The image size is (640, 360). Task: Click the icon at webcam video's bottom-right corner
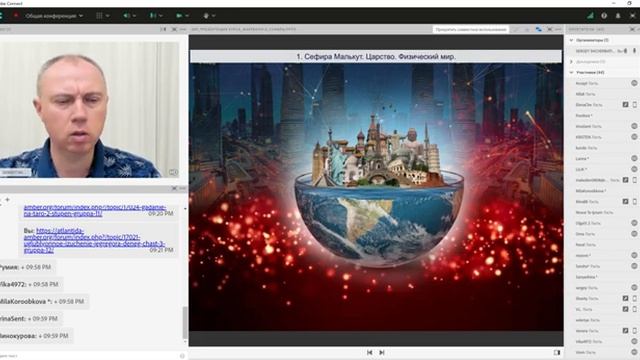coord(173,172)
